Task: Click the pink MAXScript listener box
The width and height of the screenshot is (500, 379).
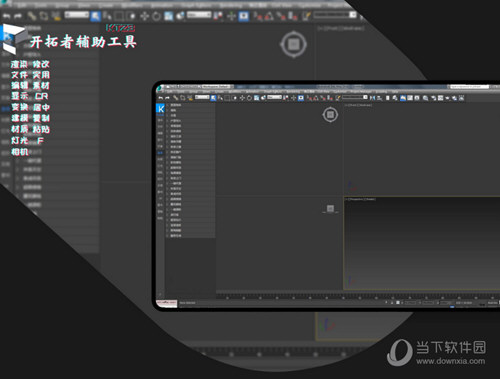Action: coord(166,303)
